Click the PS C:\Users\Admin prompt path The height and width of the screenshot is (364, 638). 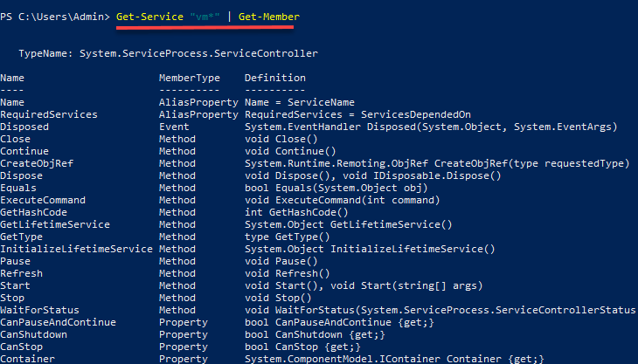(55, 17)
